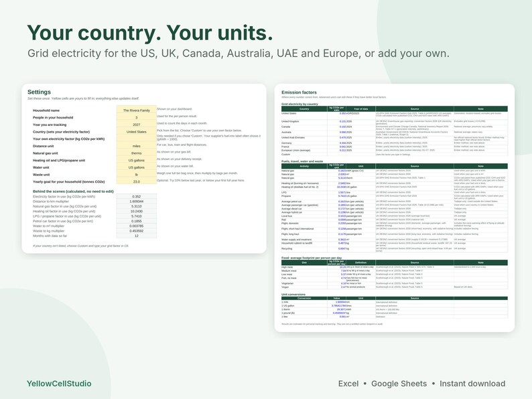Open the Distance unit dropdown showing miles
The width and height of the screenshot is (532, 399).
[137, 146]
